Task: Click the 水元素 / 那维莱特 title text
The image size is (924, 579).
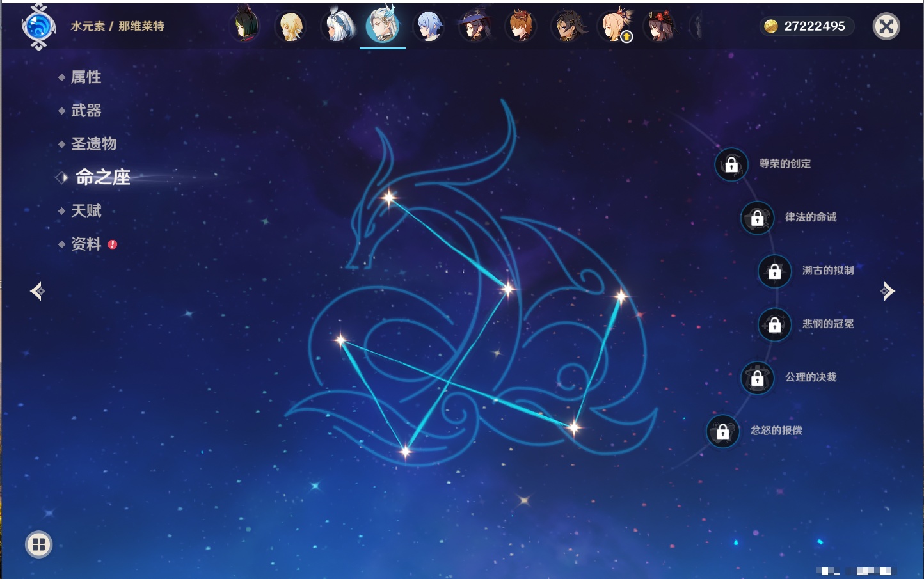Action: click(117, 26)
